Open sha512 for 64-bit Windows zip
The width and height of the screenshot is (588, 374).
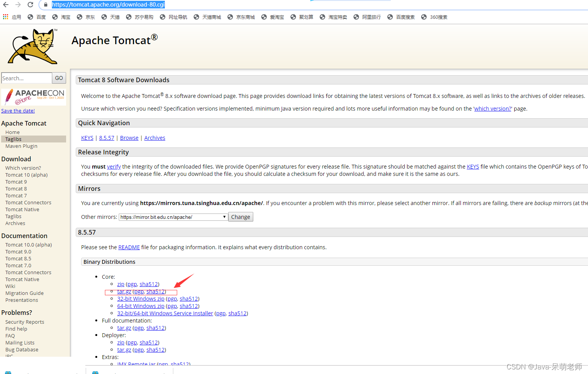coord(189,306)
